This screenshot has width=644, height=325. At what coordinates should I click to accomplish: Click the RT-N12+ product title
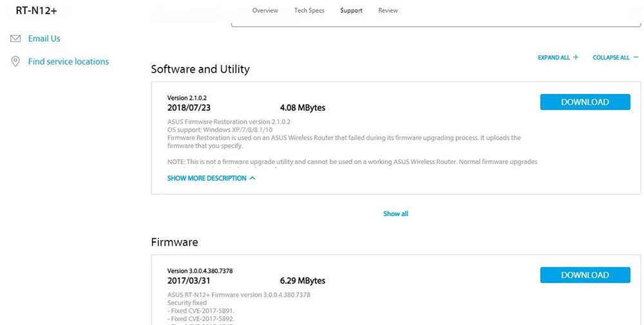(x=36, y=11)
